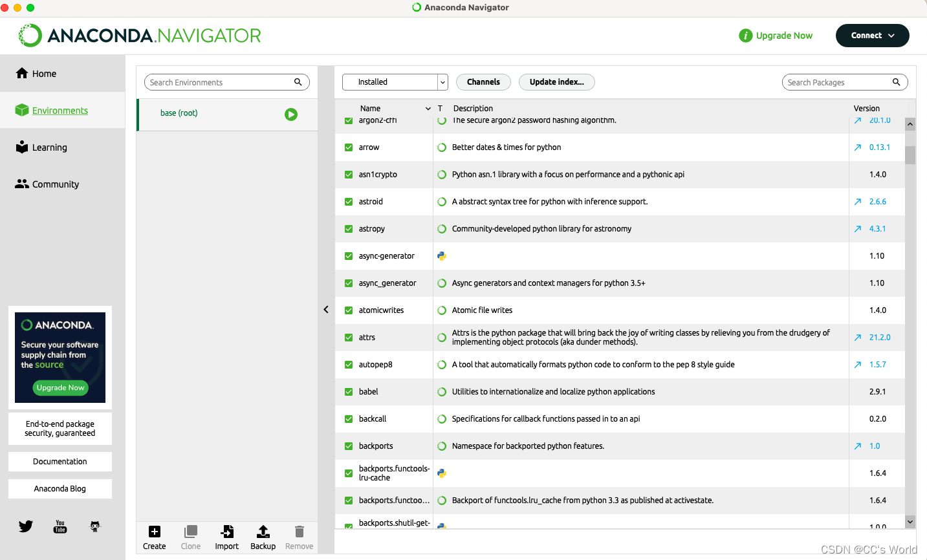Viewport: 927px width, 560px height.
Task: Uncheck the astroid package checkbox
Action: coord(349,202)
